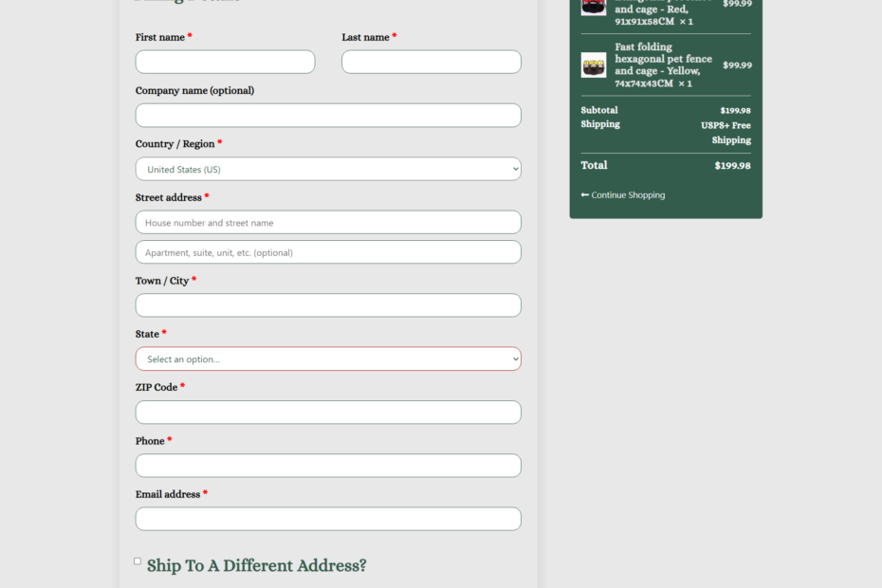Open the Country / Region dropdown
882x588 pixels.
coord(328,169)
